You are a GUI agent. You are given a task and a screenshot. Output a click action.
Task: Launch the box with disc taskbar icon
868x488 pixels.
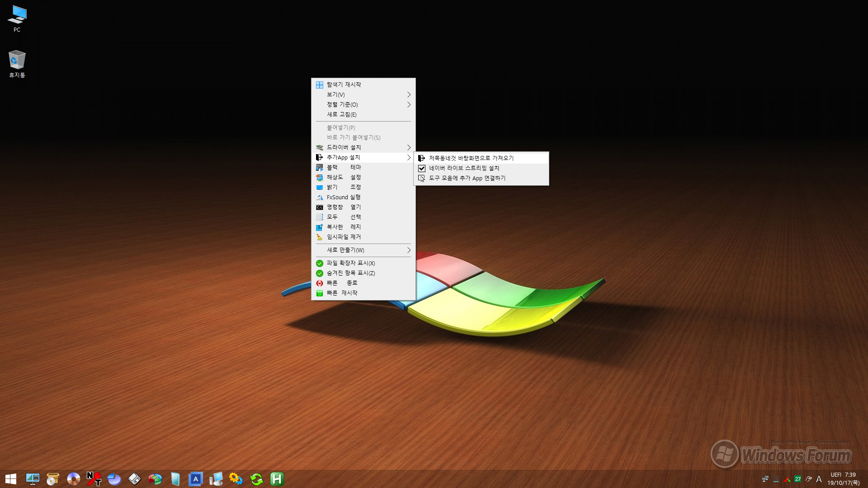coord(53,479)
